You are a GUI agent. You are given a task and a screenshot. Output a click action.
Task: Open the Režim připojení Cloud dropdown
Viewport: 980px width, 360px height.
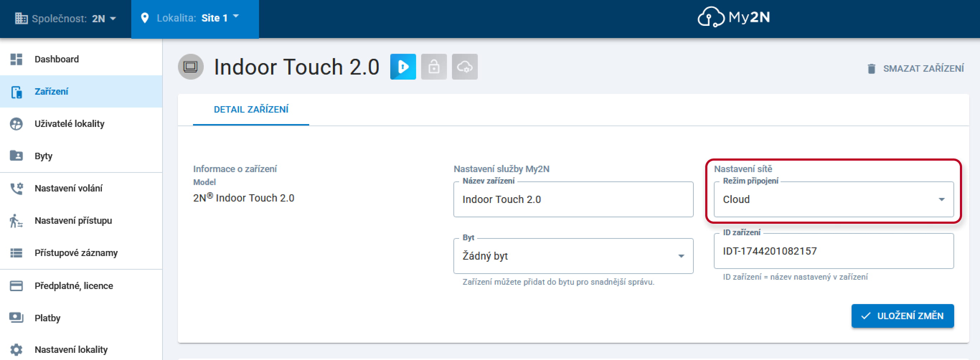click(x=834, y=200)
